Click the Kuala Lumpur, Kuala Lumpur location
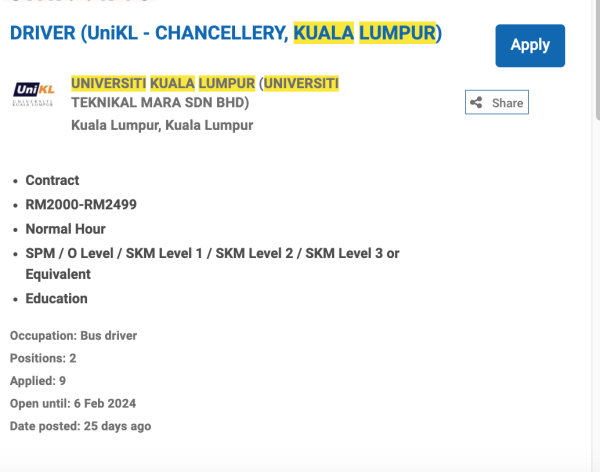Viewport: 600px width, 472px height. coord(162,125)
